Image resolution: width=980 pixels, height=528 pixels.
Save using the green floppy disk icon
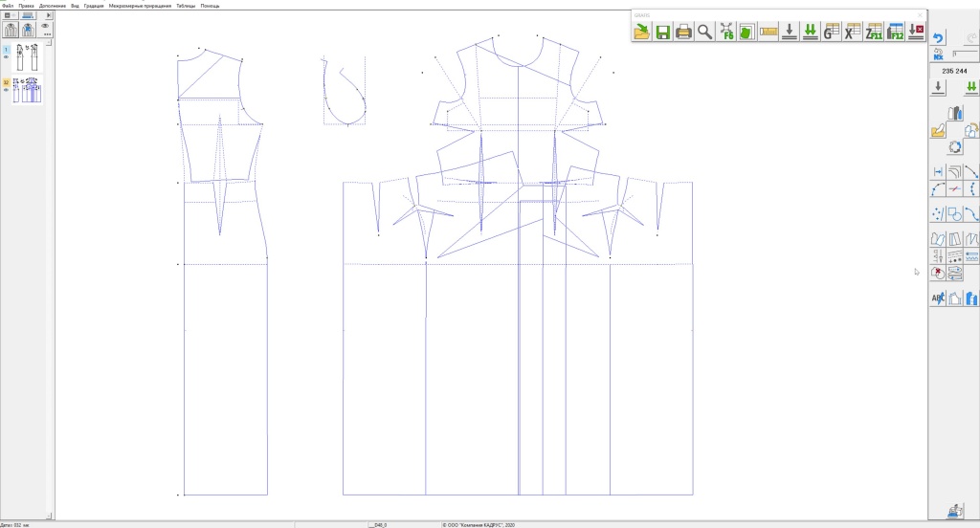click(x=662, y=32)
